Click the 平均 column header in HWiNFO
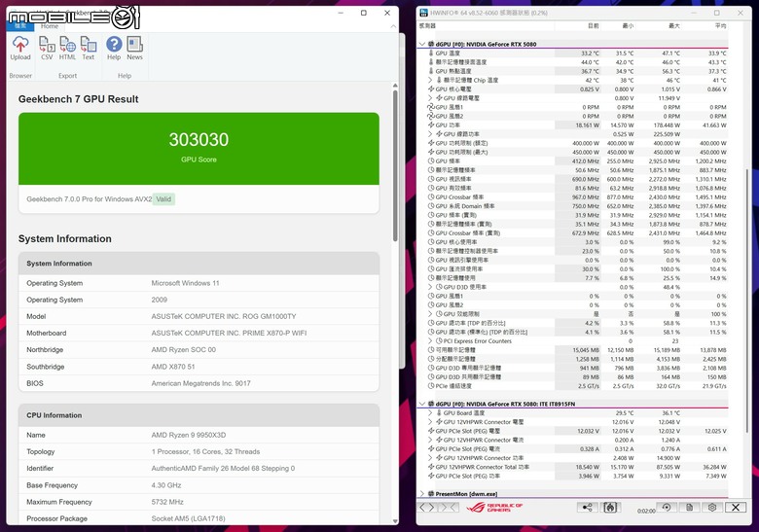Screen dimensions: 759x532 click(x=721, y=25)
